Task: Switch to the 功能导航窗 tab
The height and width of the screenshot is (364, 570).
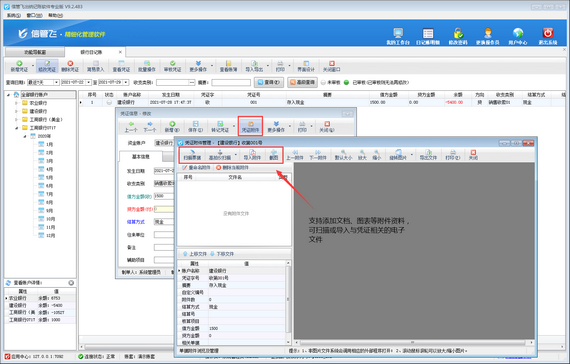Action: pyautogui.click(x=35, y=52)
